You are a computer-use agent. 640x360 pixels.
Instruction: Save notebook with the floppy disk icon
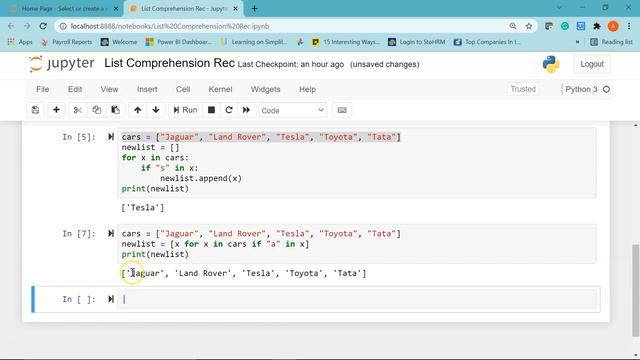coord(36,110)
